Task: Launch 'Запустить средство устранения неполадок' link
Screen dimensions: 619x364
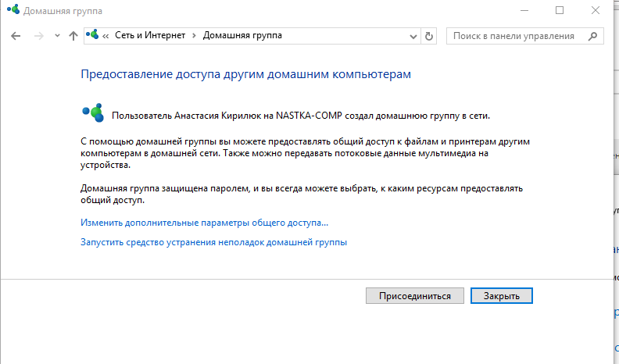Action: click(213, 242)
